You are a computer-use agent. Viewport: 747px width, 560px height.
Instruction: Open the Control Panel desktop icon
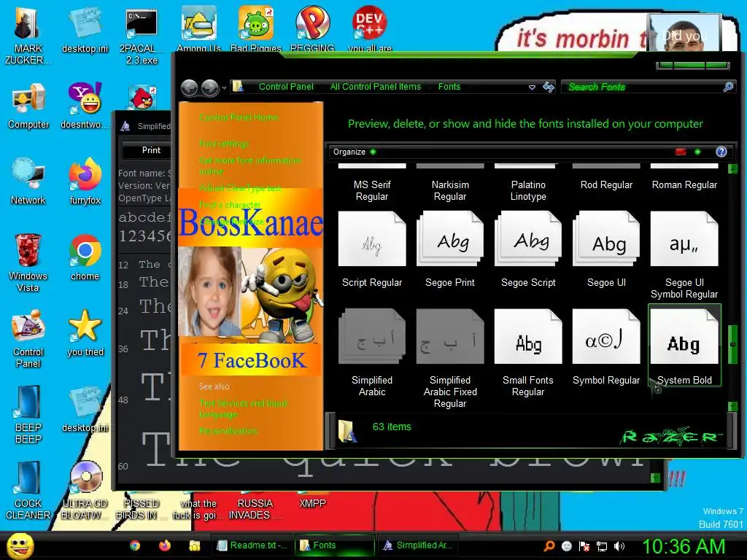tap(28, 338)
